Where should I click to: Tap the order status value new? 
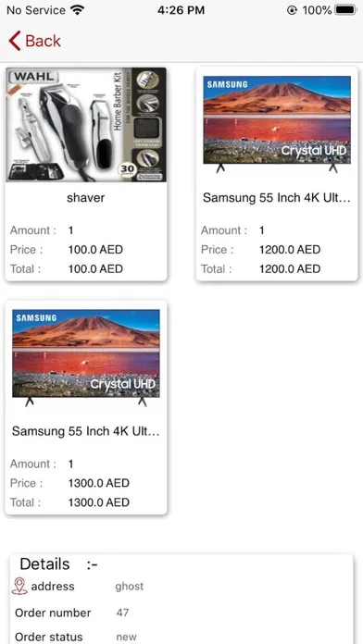pos(126,637)
